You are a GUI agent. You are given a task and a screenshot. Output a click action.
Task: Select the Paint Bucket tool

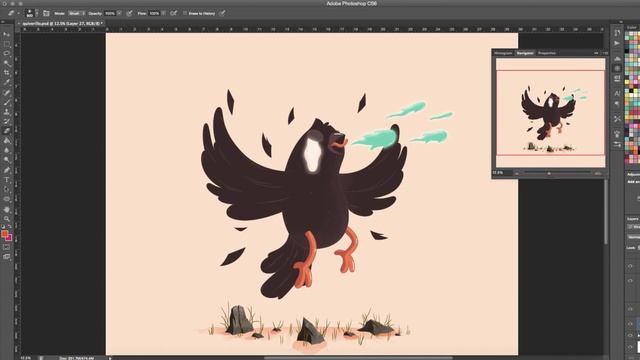(x=7, y=141)
